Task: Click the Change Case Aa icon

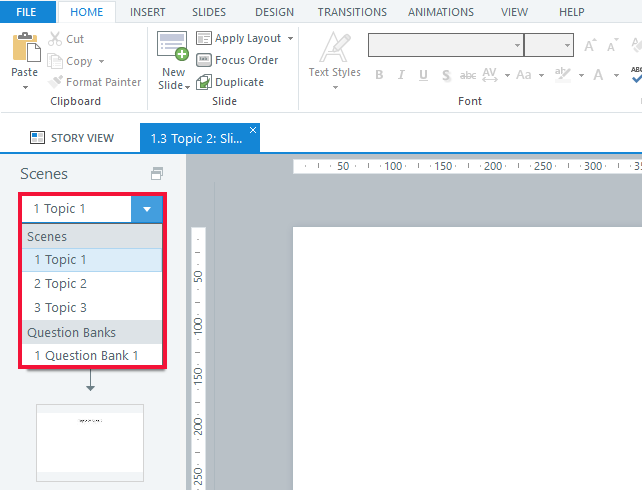Action: click(524, 75)
